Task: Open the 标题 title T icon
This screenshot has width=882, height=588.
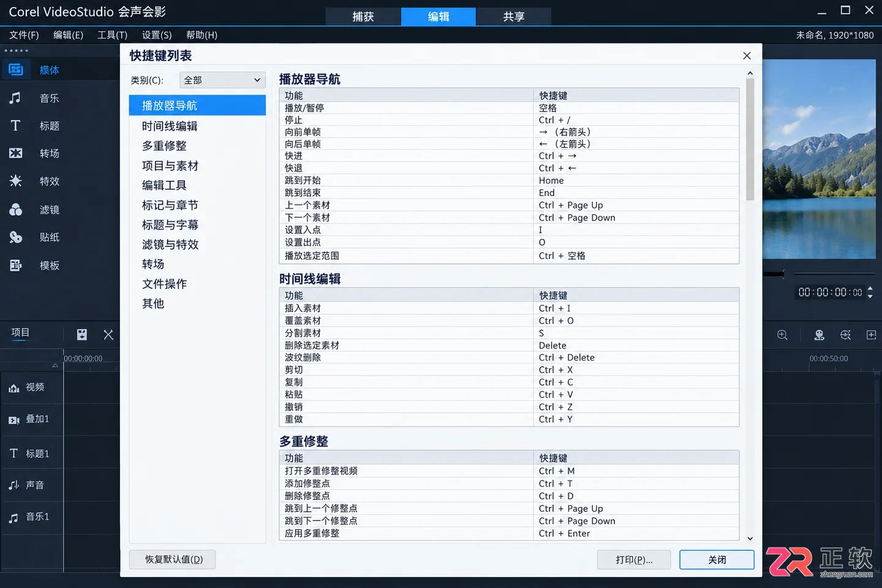Action: [15, 126]
